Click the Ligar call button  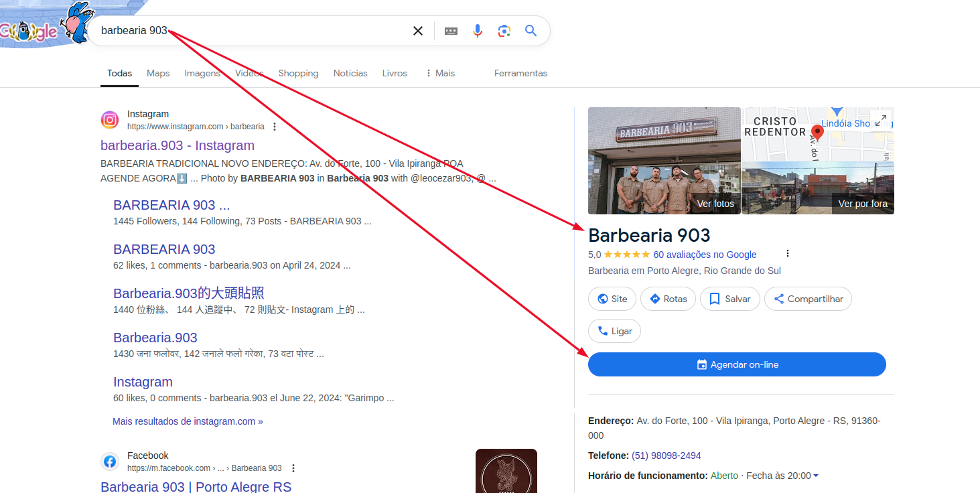pos(614,331)
